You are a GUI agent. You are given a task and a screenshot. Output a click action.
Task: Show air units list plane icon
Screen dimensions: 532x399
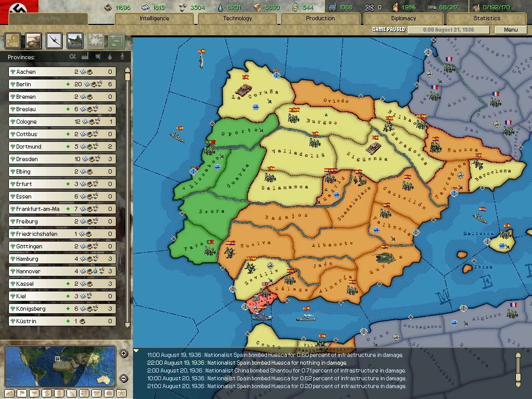[54, 41]
